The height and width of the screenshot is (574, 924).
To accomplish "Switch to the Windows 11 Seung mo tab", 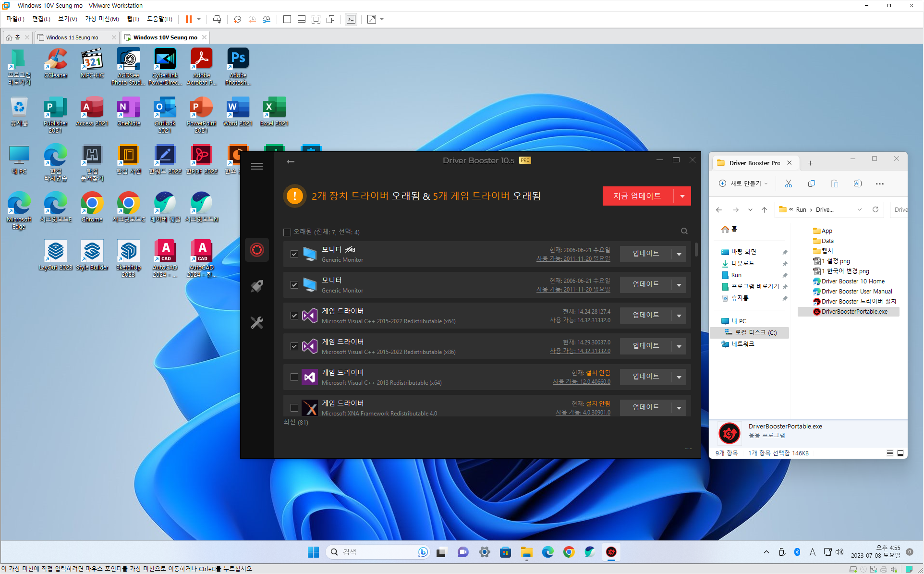I will [72, 37].
